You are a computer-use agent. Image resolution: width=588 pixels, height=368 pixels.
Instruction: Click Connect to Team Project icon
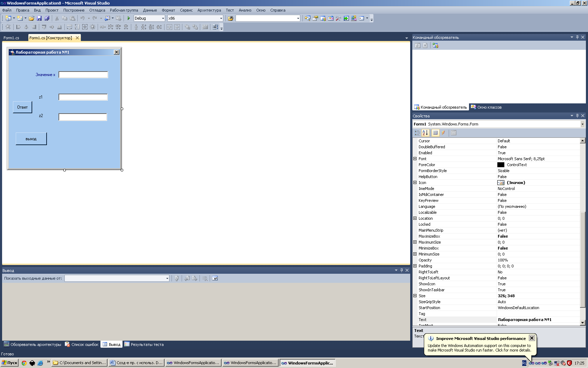[x=435, y=46]
